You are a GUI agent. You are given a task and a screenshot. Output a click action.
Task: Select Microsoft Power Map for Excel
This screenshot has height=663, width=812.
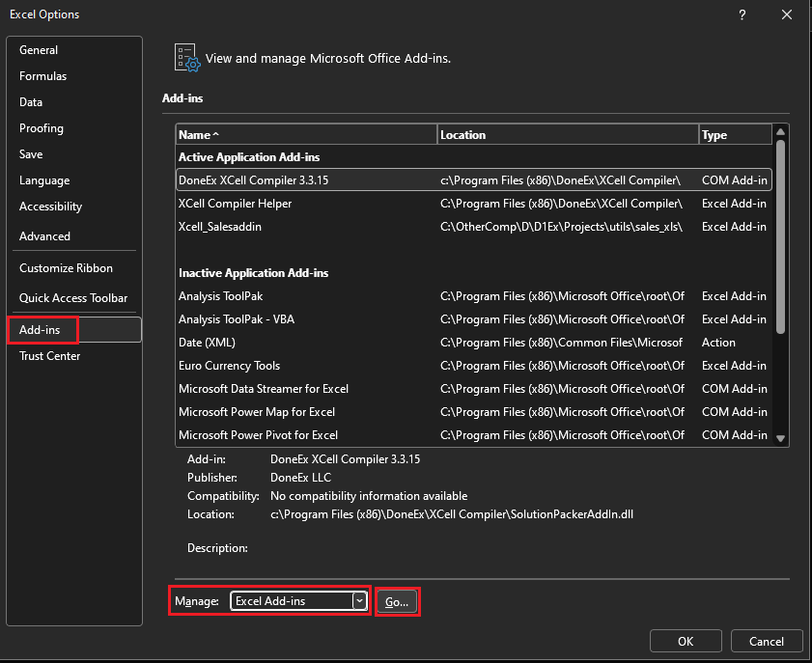click(x=474, y=412)
